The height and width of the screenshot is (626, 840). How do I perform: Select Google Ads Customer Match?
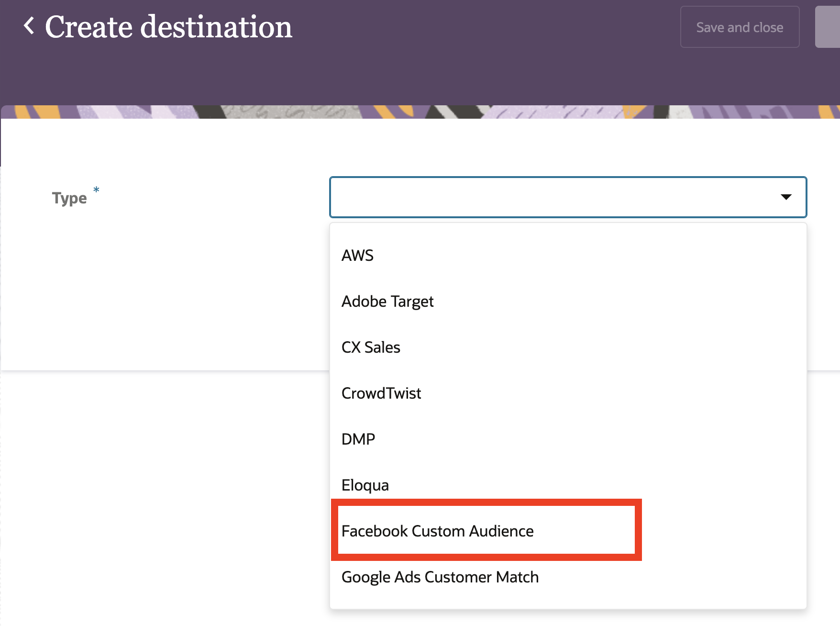pos(568,577)
